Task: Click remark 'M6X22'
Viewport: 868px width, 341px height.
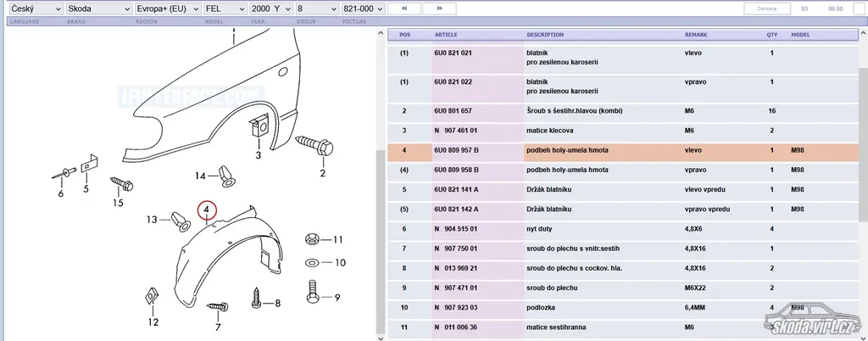Action: pyautogui.click(x=696, y=288)
